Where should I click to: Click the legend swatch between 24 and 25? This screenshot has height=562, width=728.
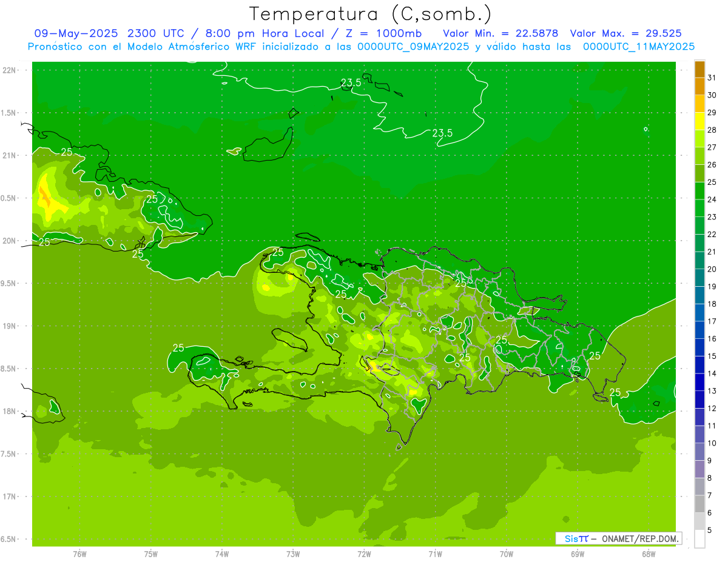(x=699, y=190)
